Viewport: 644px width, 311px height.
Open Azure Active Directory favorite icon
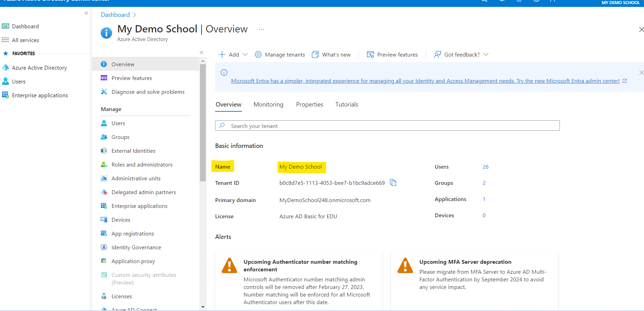[x=6, y=68]
